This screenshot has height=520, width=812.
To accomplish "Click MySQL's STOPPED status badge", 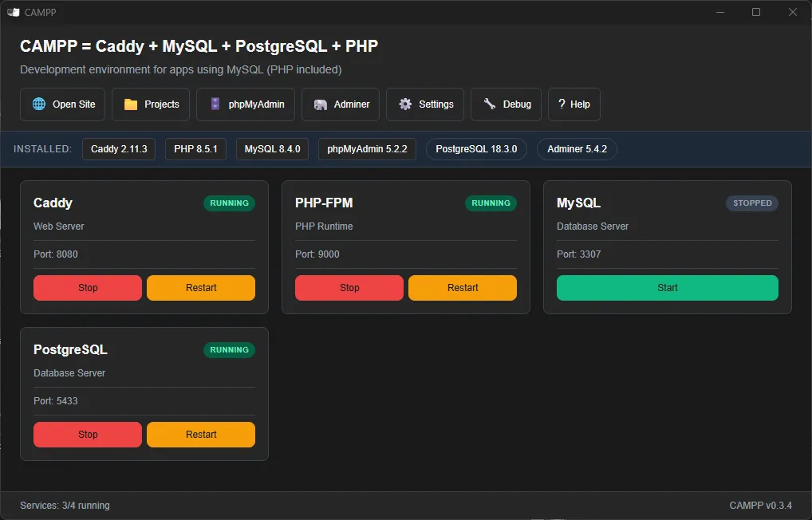I will [x=752, y=203].
